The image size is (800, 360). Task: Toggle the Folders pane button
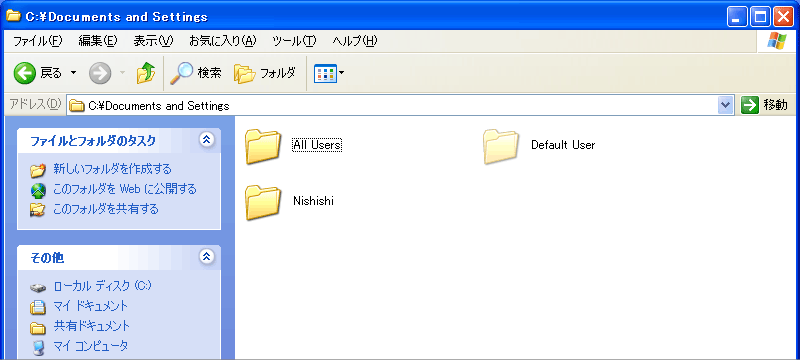pyautogui.click(x=265, y=73)
